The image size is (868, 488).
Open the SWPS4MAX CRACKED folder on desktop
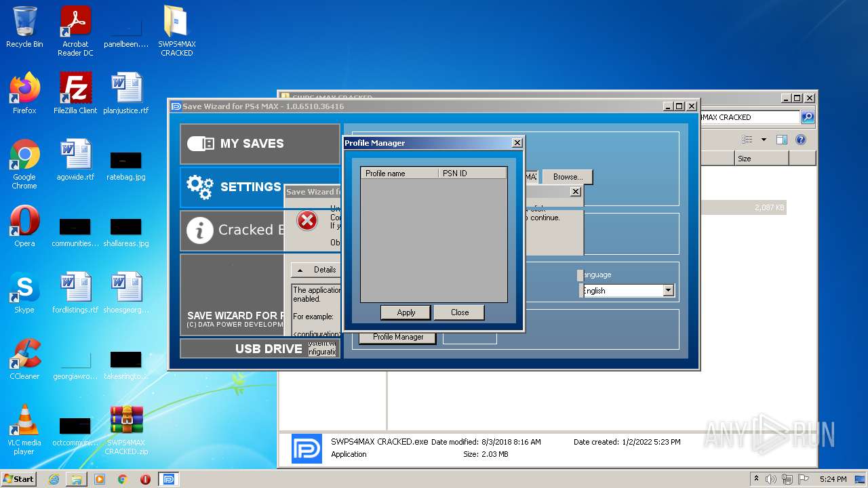[x=177, y=30]
